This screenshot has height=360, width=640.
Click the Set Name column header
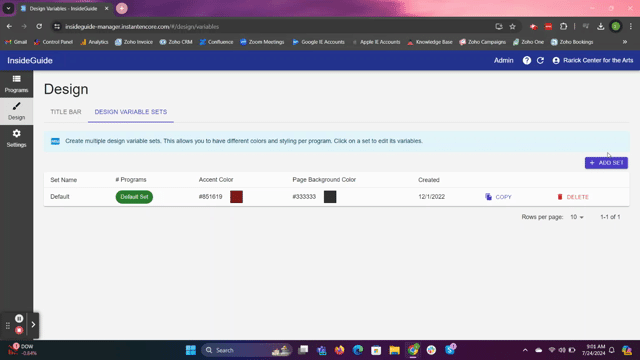coord(64,180)
